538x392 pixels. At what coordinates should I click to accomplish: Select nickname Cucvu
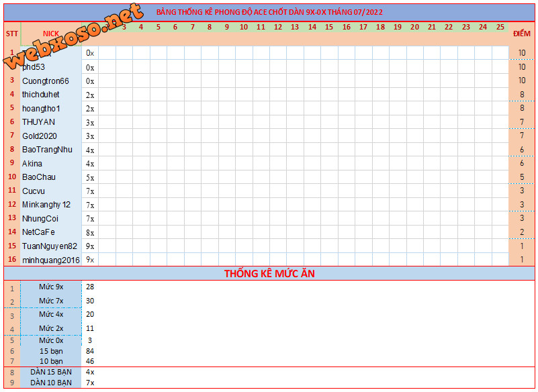click(34, 191)
